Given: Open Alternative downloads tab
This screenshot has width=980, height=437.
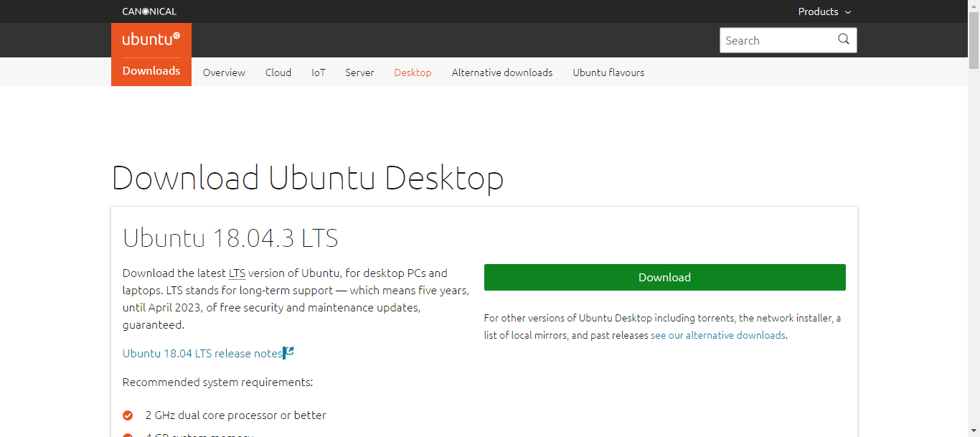Looking at the screenshot, I should [x=502, y=72].
